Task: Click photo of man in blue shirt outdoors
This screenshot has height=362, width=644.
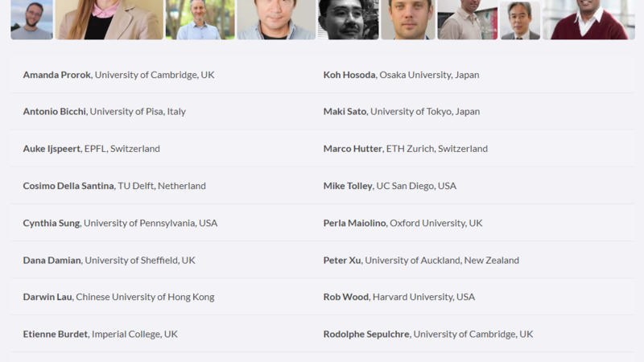Action: (x=200, y=19)
